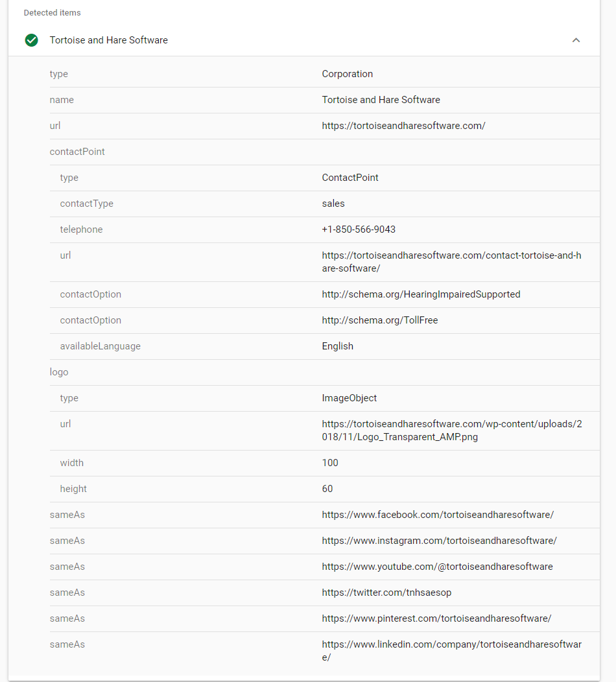Open the Instagram sameAs URL

[439, 541]
